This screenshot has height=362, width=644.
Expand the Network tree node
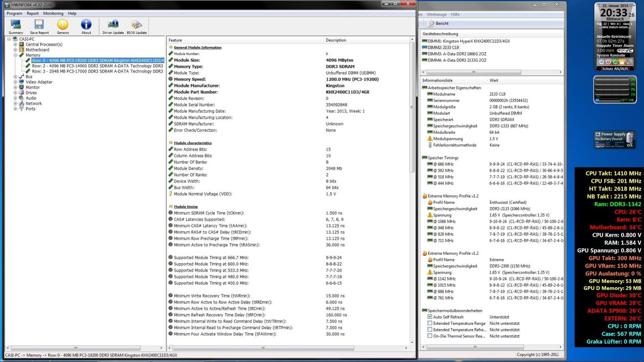[15, 103]
